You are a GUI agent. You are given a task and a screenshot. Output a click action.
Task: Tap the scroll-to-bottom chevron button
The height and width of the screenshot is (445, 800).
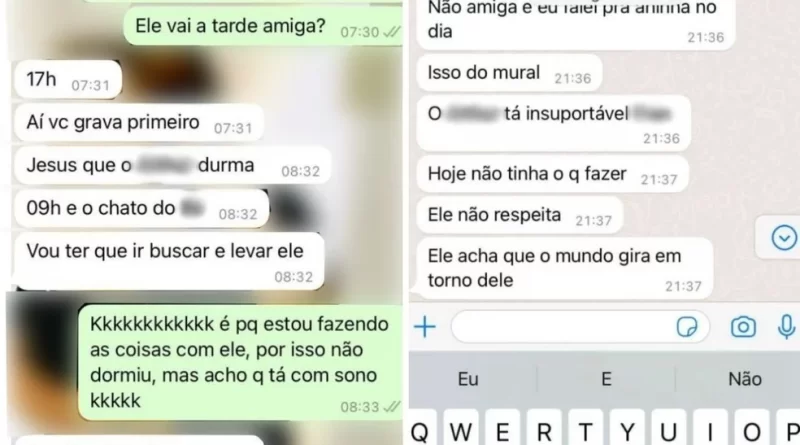(783, 238)
